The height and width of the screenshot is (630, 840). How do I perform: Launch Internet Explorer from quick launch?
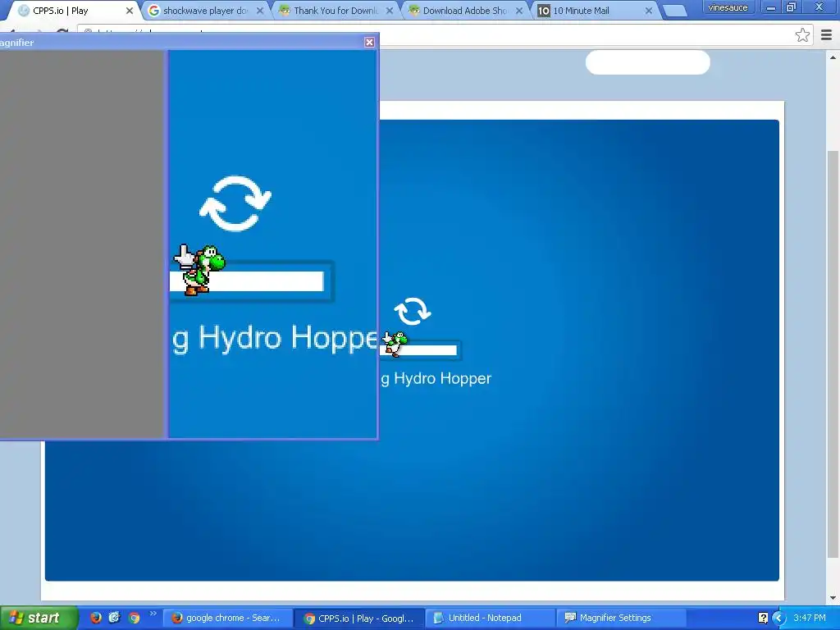(x=115, y=618)
